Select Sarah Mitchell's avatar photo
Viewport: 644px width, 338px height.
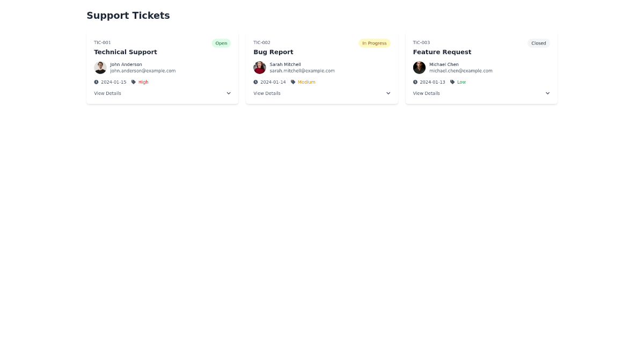point(259,67)
